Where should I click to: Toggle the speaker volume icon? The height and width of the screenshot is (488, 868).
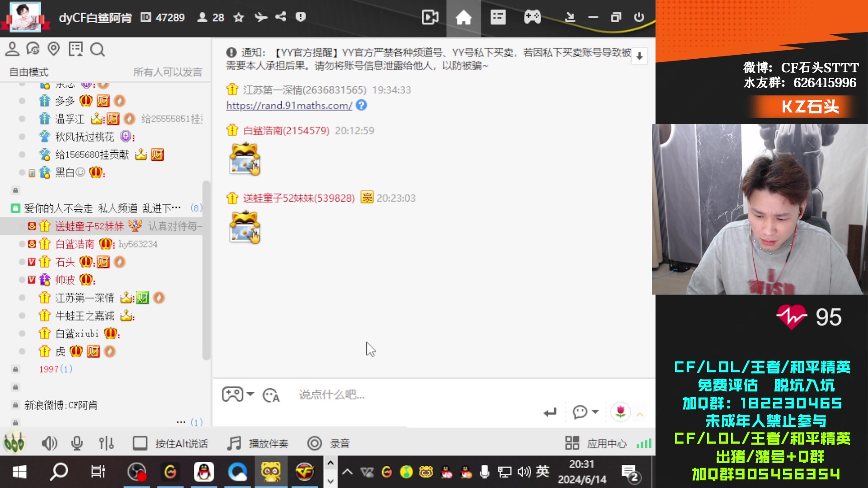[x=50, y=443]
